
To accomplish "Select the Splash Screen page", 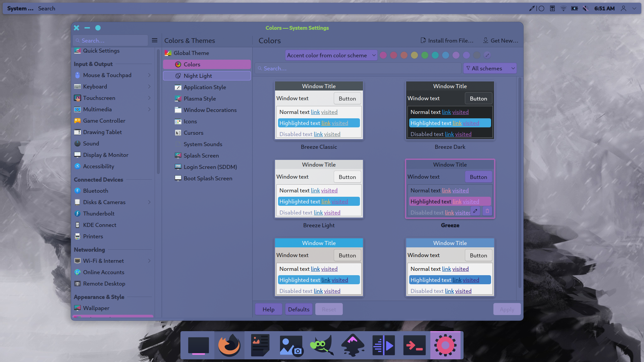I will [x=207, y=156].
